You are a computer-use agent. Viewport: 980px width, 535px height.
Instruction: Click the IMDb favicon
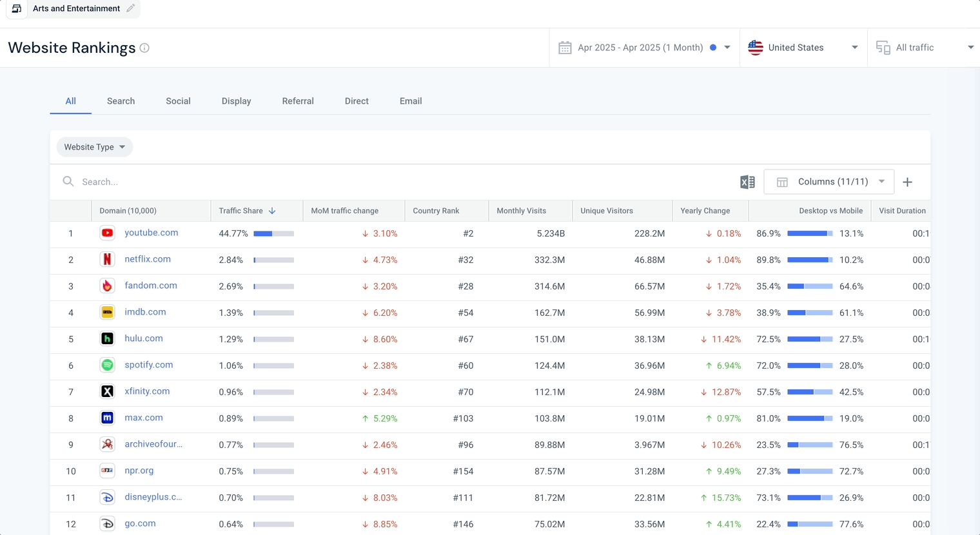(x=108, y=312)
